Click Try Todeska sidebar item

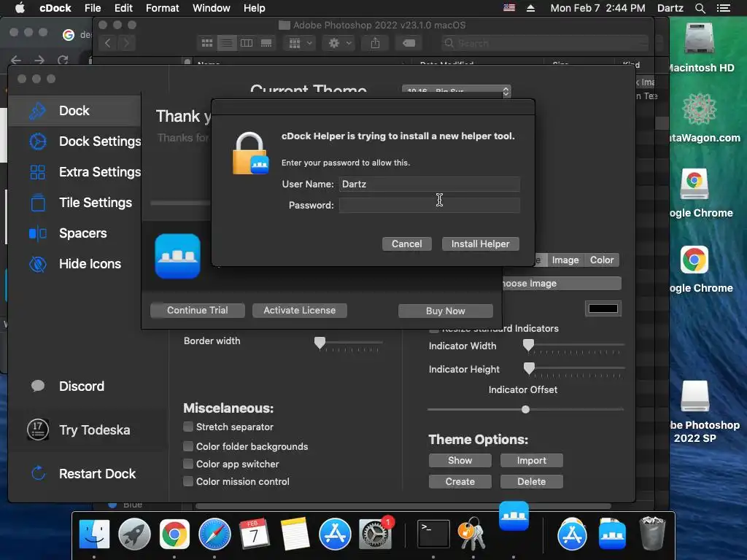click(79, 430)
